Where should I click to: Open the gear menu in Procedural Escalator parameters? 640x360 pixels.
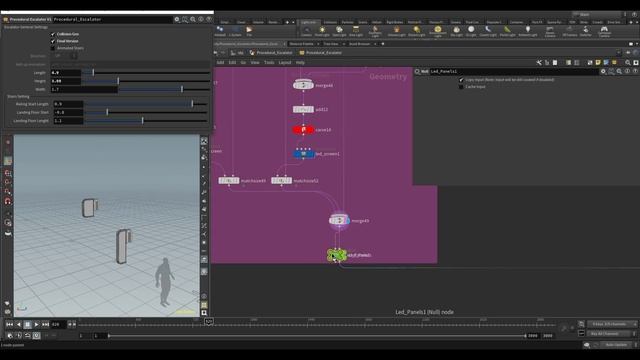(177, 19)
